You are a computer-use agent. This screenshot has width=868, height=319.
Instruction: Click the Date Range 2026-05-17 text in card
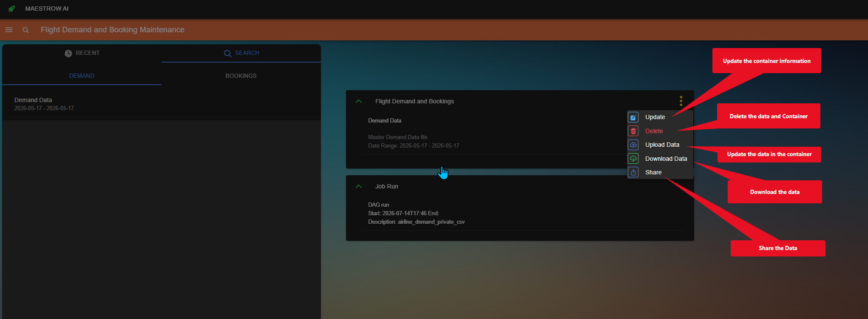click(414, 145)
